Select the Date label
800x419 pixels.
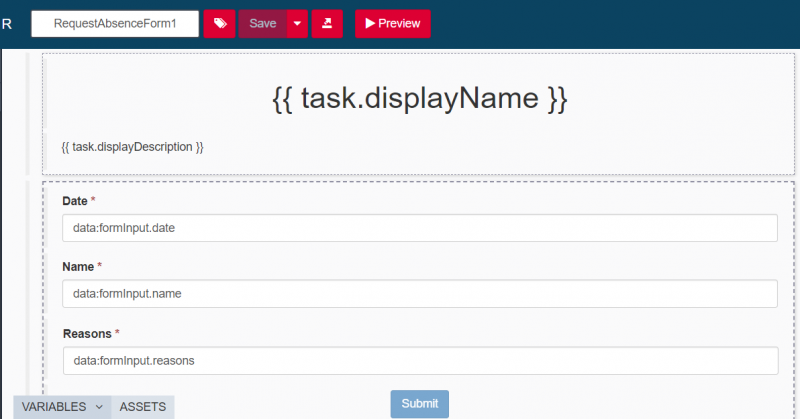74,201
